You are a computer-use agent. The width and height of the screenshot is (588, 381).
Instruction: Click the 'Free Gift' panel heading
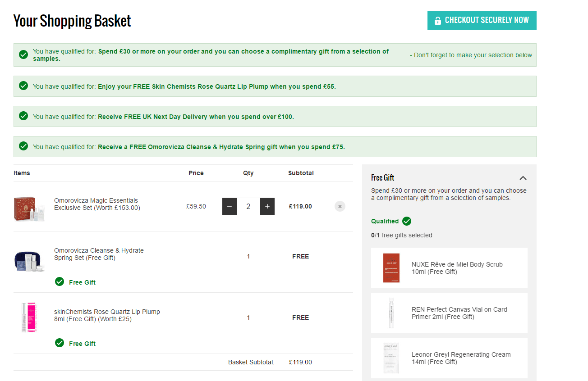point(383,178)
